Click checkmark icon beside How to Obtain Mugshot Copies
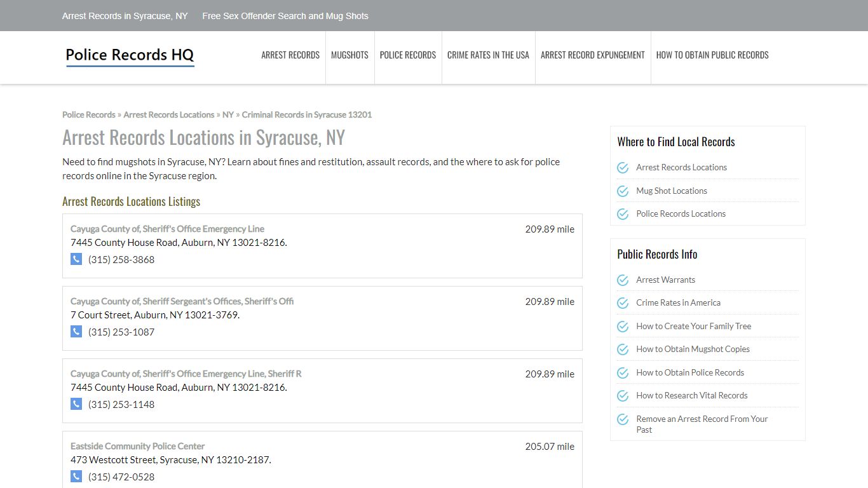Screen dimensions: 868x488 tap(623, 349)
